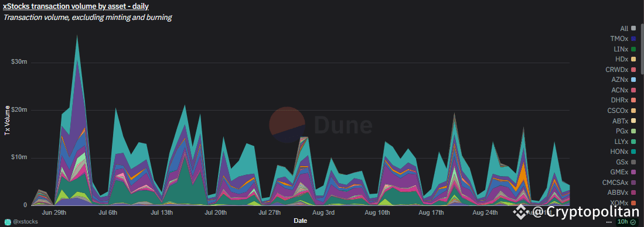Click the Aug 10th x-axis label
Image resolution: width=644 pixels, height=227 pixels.
(377, 212)
